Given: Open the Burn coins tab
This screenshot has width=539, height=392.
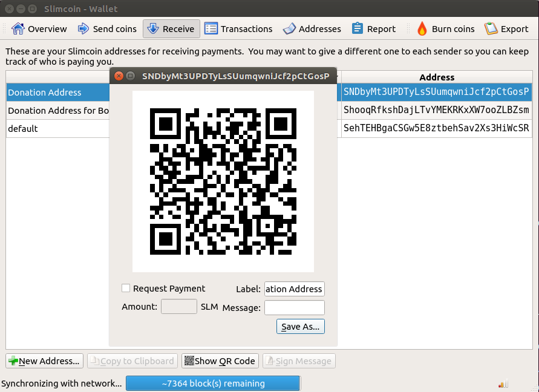Looking at the screenshot, I should coord(446,29).
